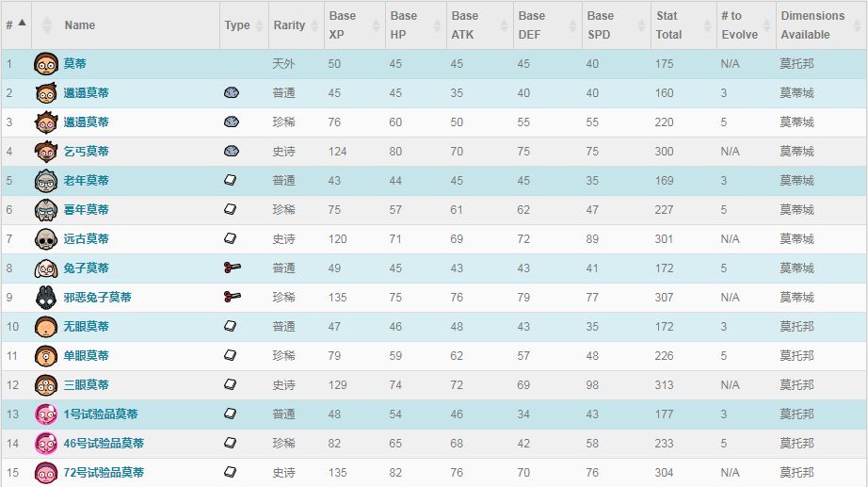Click the Base XP value 124
This screenshot has width=868, height=487.
pyautogui.click(x=337, y=152)
